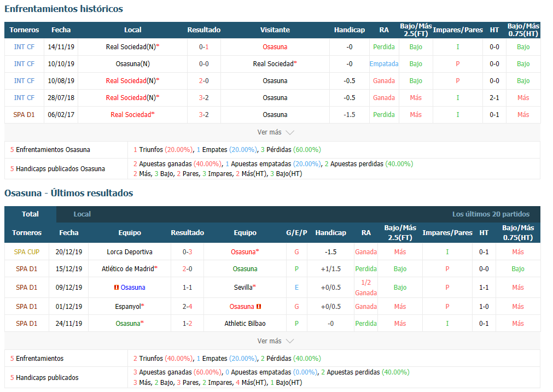This screenshot has width=553, height=392.
Task: Open INT CF tournament link dated 10/08/19
Action: pos(24,81)
